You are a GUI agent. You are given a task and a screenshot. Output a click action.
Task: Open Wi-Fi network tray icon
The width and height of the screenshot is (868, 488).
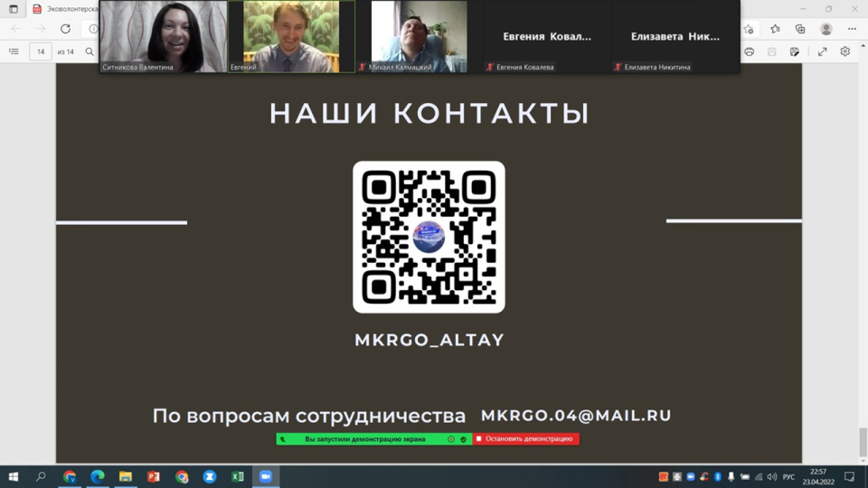point(759,477)
